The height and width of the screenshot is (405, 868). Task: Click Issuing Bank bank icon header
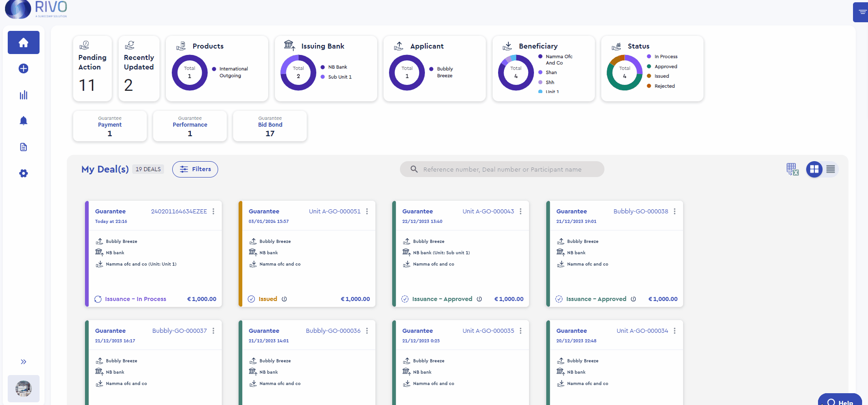click(289, 45)
